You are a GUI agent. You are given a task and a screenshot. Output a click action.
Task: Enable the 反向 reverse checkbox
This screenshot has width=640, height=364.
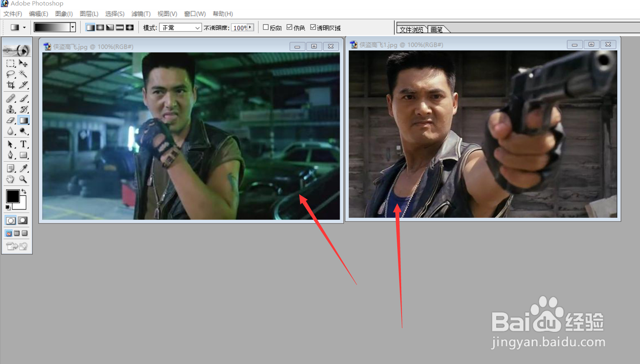[266, 27]
